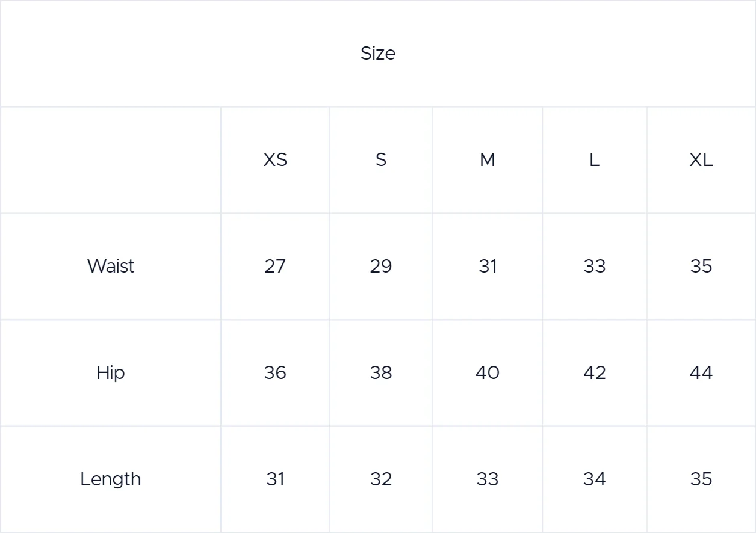Select the L column header
The height and width of the screenshot is (533, 756).
pos(594,160)
